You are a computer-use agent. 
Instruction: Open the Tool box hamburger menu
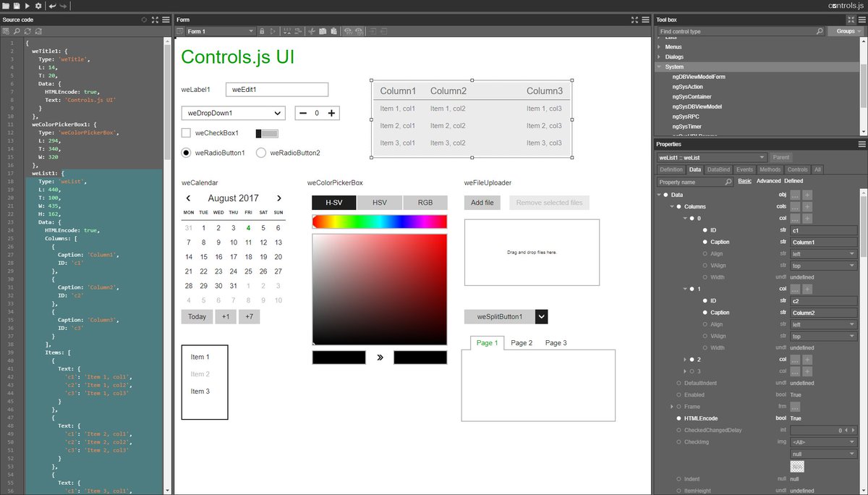tap(861, 20)
